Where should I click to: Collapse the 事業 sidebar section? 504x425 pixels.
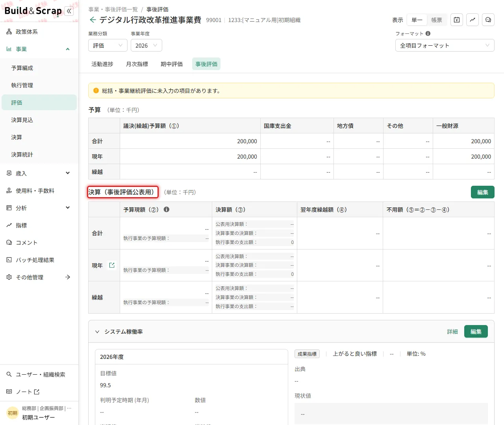coord(68,49)
